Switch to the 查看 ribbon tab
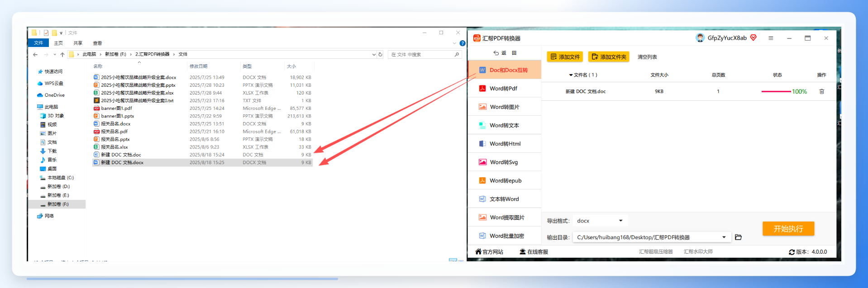This screenshot has width=868, height=288. pos(97,43)
